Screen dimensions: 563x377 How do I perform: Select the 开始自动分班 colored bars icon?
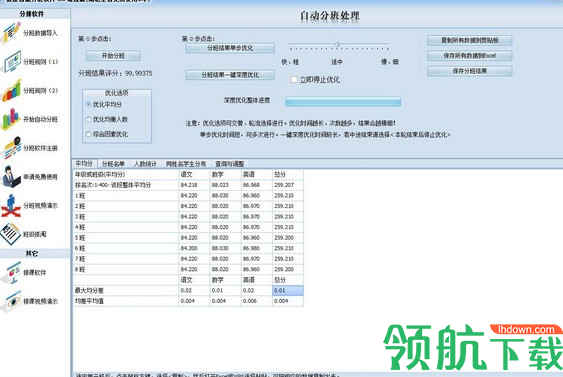click(11, 119)
